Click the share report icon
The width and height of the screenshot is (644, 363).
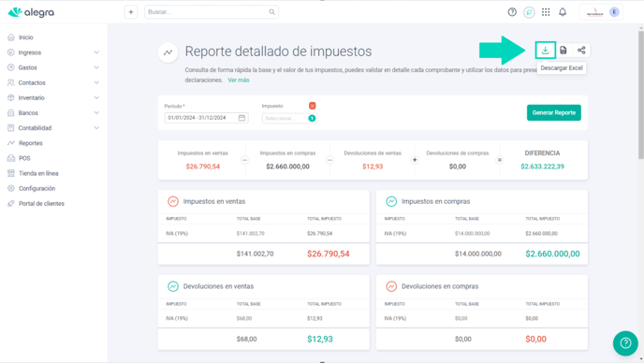coord(581,51)
